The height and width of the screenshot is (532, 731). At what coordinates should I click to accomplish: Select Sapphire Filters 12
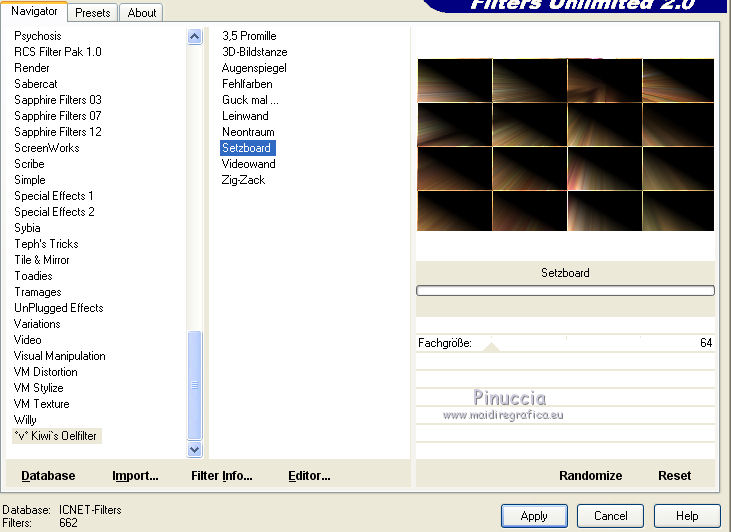(x=58, y=132)
